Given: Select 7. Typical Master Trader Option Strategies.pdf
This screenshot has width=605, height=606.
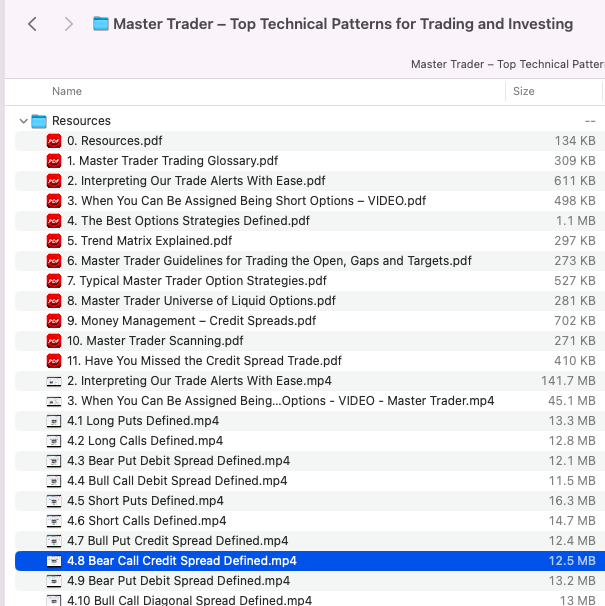Looking at the screenshot, I should [x=197, y=281].
